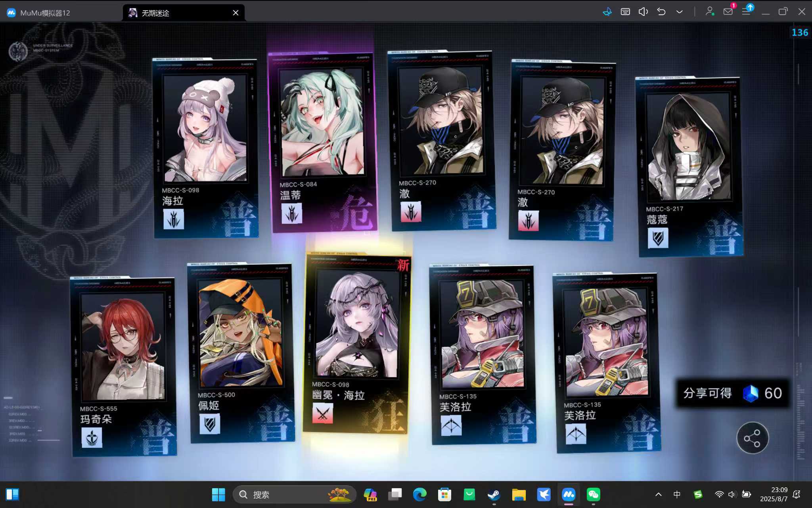Click the 新 badge on 幽冕·海拉 card
This screenshot has height=508, width=812.
click(x=403, y=265)
